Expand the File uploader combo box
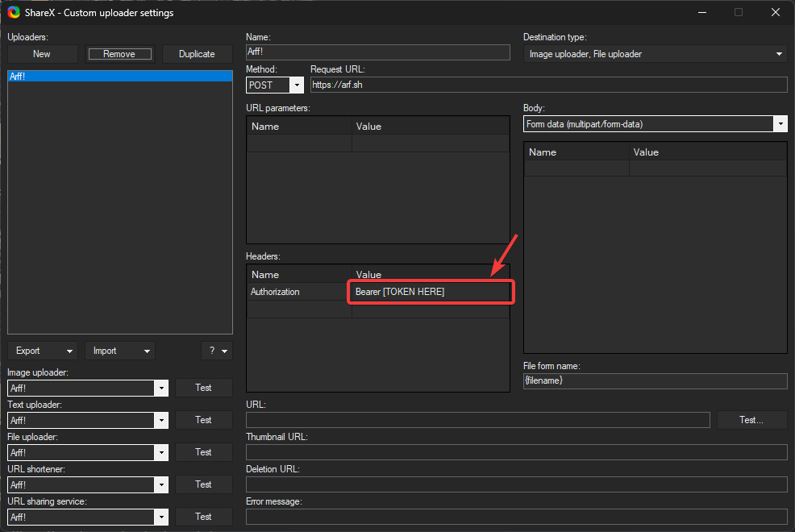The width and height of the screenshot is (795, 532). click(x=161, y=452)
